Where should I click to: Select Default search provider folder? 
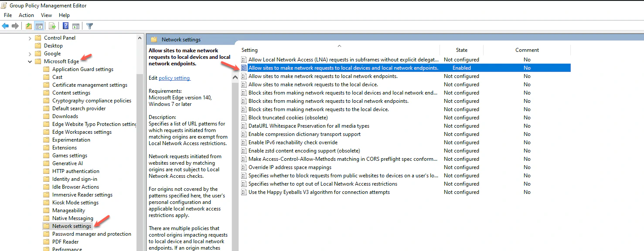[x=79, y=109]
